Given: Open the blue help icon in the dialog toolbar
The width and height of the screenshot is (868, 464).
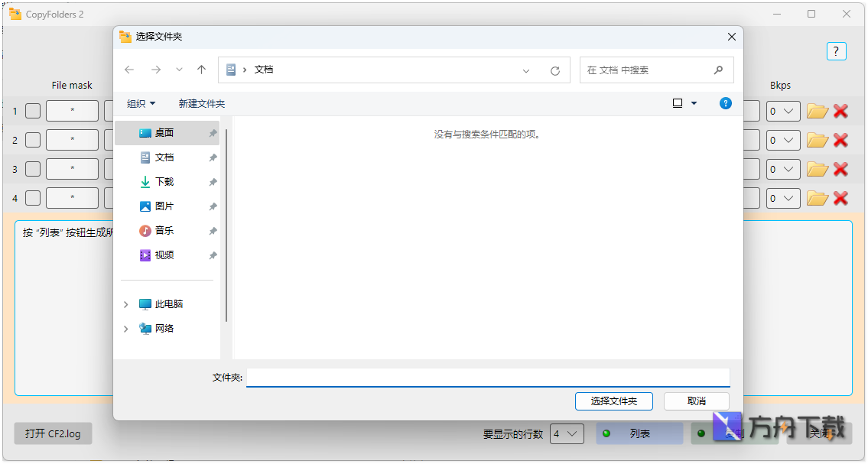Looking at the screenshot, I should pyautogui.click(x=725, y=103).
